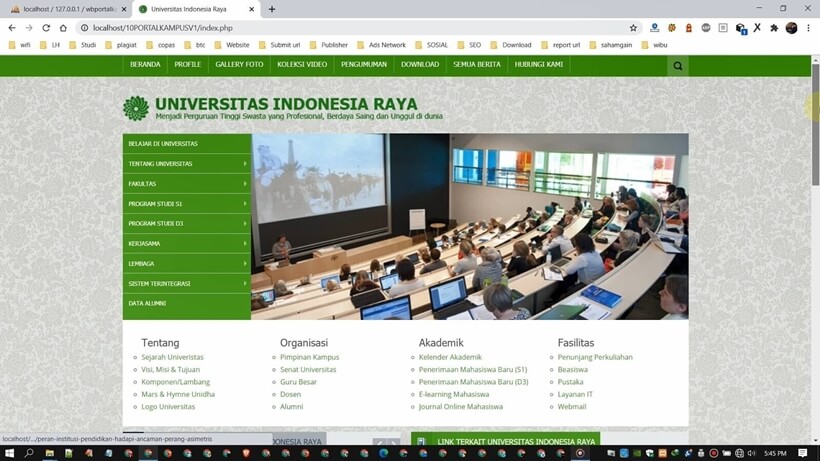Select Belajar di Universitas in sidebar
Screen dimensions: 820x461
pyautogui.click(x=187, y=143)
